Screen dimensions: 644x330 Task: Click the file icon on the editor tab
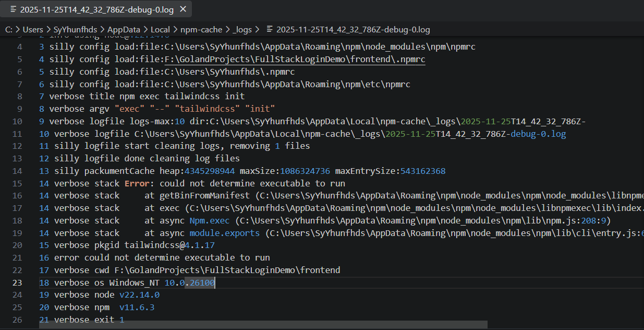click(x=13, y=9)
